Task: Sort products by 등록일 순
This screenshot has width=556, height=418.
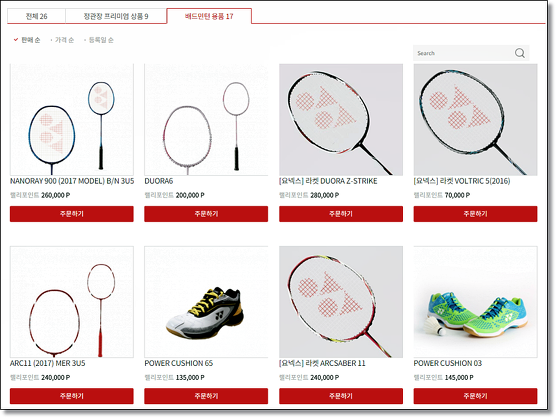Action: pyautogui.click(x=101, y=40)
